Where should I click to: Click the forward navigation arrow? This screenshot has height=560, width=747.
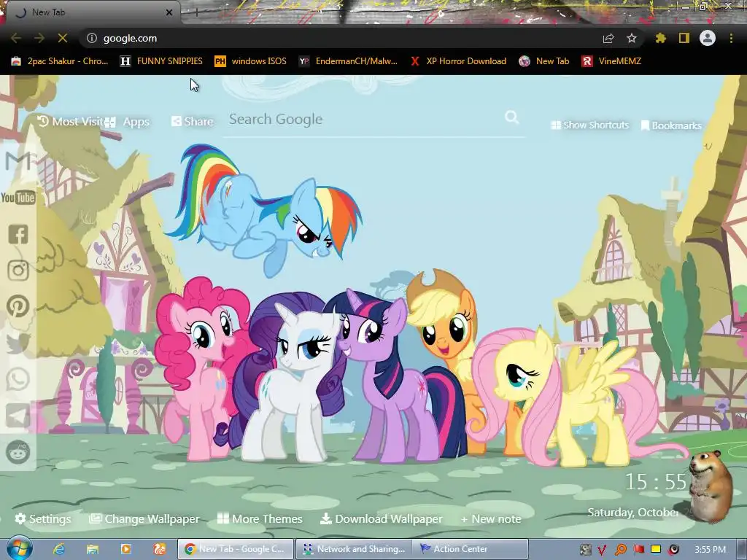[x=39, y=38]
